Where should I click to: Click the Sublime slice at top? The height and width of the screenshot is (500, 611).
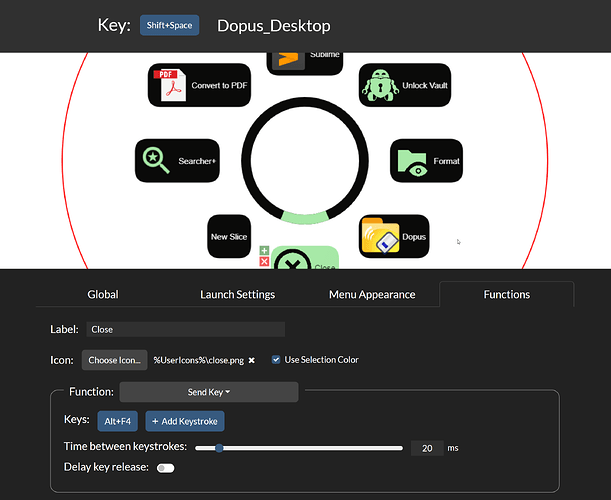click(x=305, y=59)
